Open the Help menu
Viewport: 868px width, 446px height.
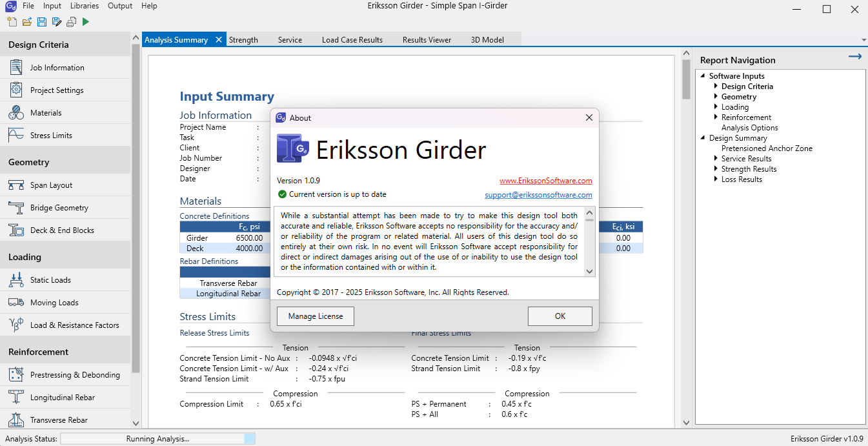pos(149,6)
